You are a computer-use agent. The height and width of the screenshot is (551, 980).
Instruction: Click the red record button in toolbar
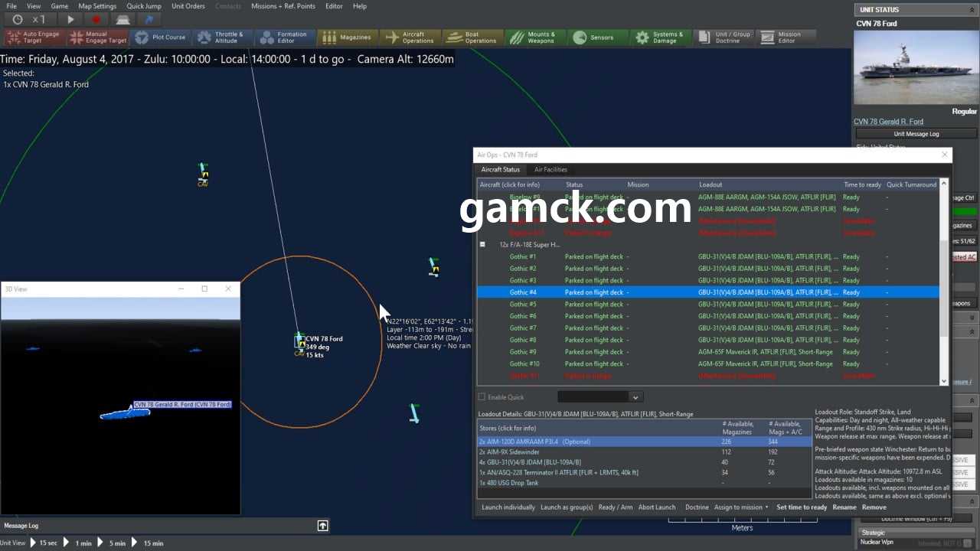point(96,19)
